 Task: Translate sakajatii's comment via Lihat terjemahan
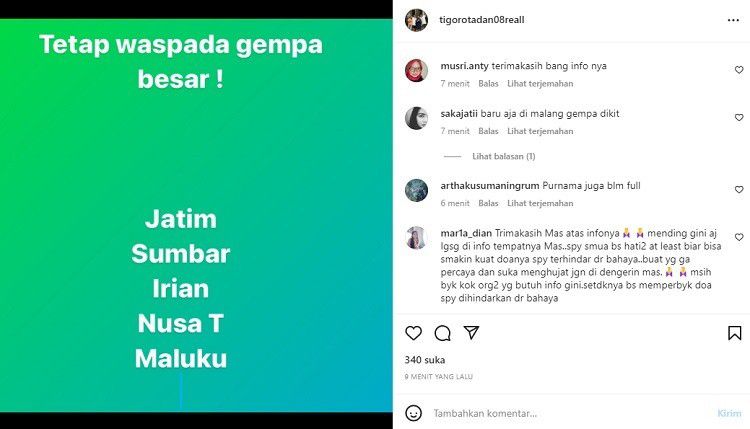point(540,132)
